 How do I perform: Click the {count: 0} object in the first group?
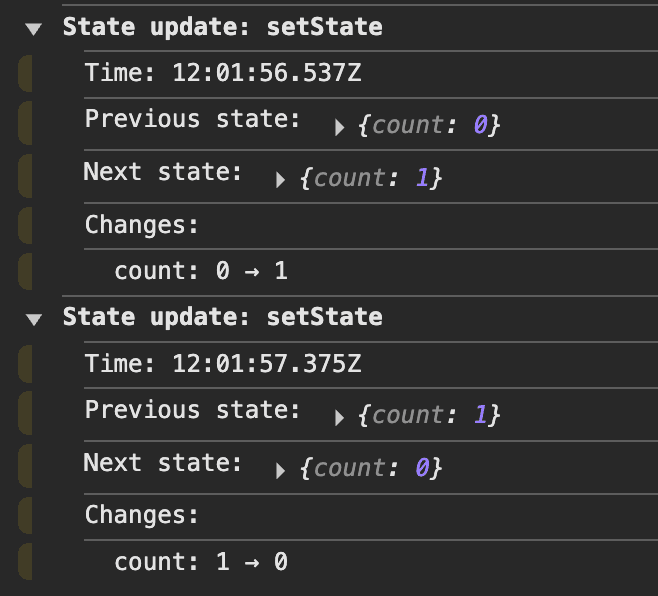[x=428, y=126]
